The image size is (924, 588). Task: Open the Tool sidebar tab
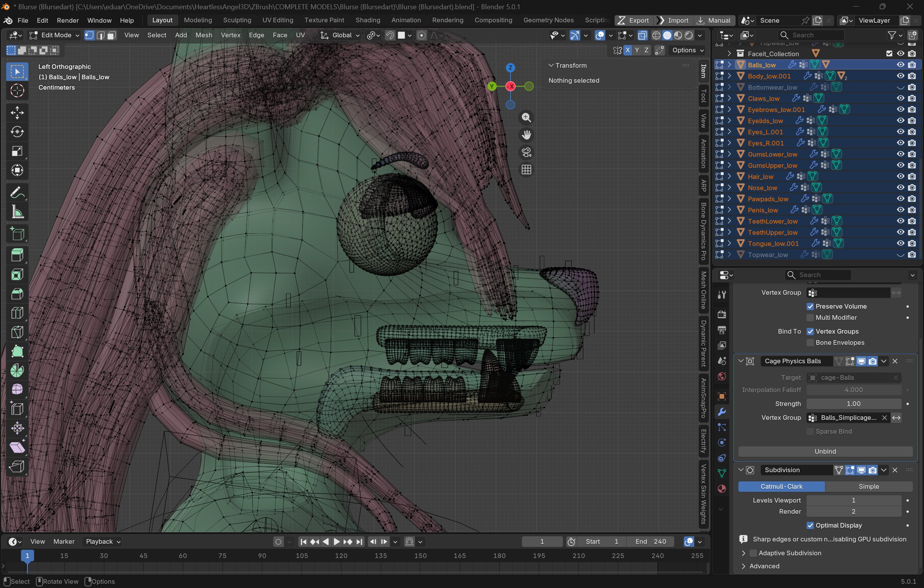(704, 95)
